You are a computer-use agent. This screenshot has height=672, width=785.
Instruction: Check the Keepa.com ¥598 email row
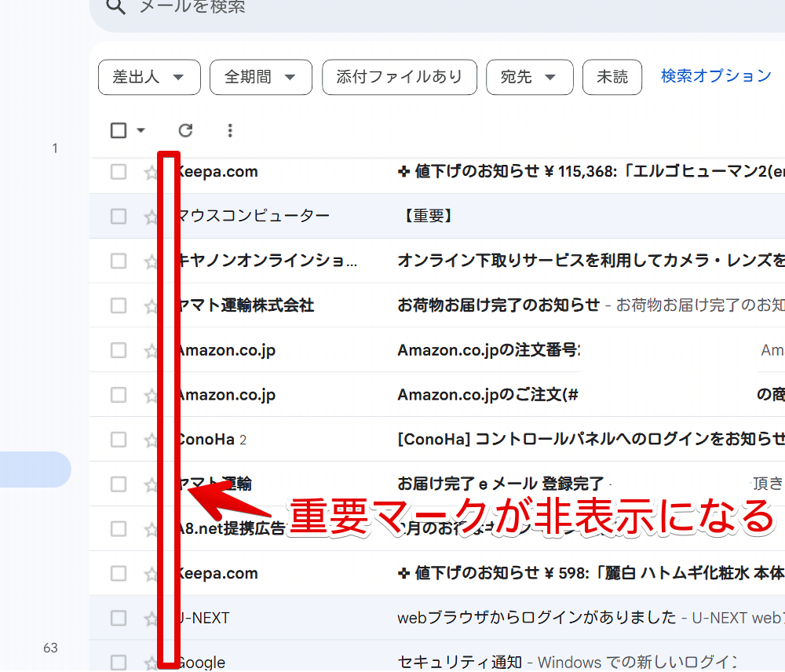coord(119,573)
